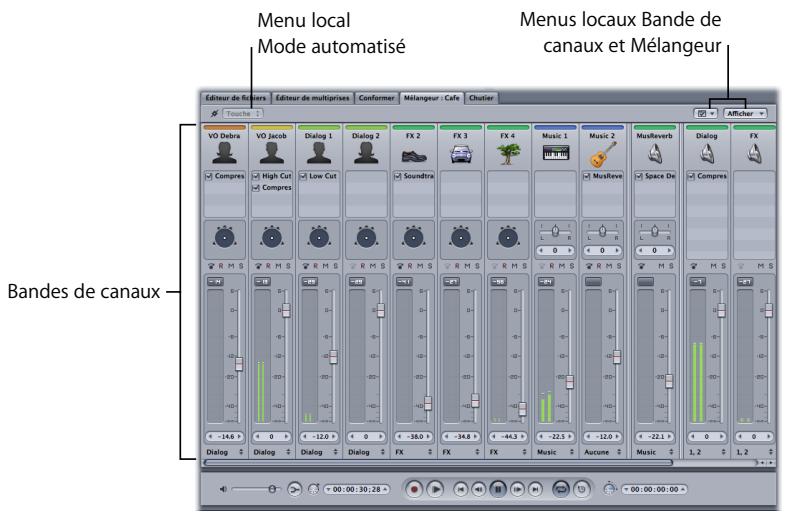Click the previous frame transport button

click(479, 489)
